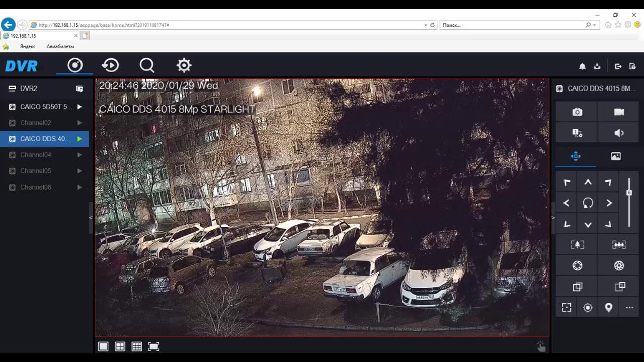Click the area zoom bracket icon
The image size is (644, 362).
tap(567, 308)
